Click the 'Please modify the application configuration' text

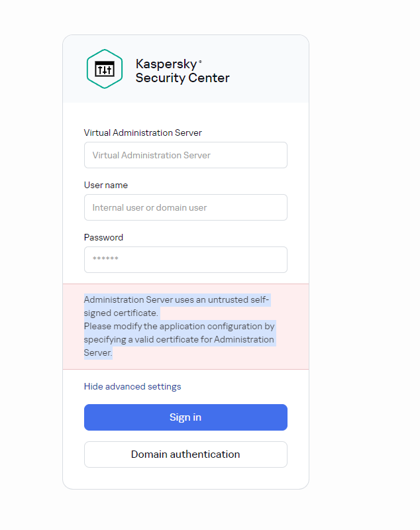click(179, 327)
